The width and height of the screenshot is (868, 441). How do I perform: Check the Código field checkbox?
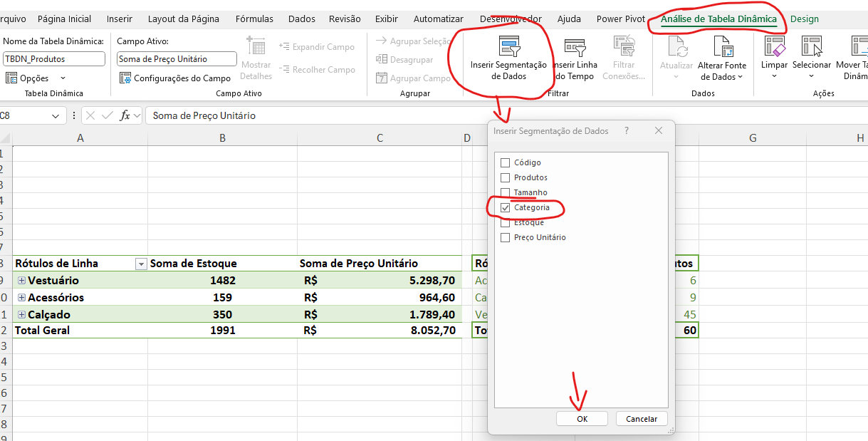point(506,162)
